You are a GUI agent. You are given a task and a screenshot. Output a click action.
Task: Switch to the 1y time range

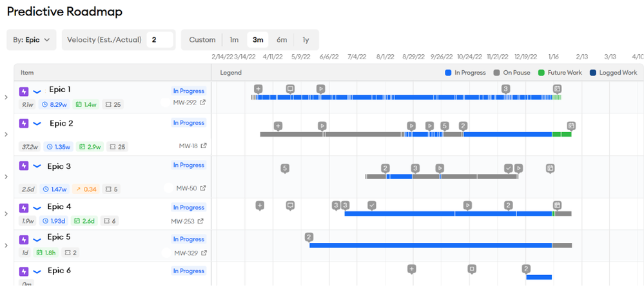point(306,40)
